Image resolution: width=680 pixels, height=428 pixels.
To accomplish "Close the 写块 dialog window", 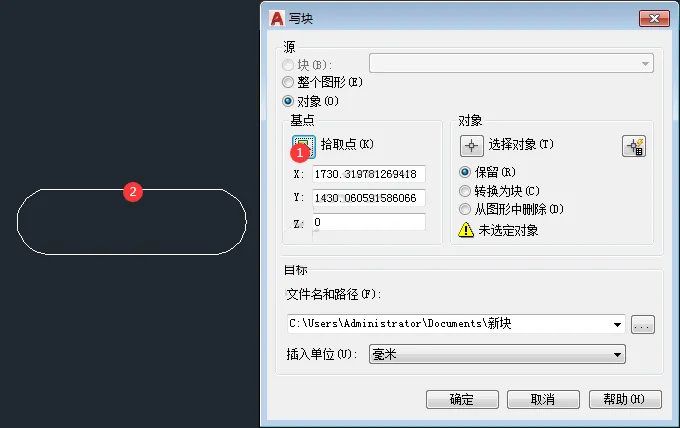I will 654,19.
